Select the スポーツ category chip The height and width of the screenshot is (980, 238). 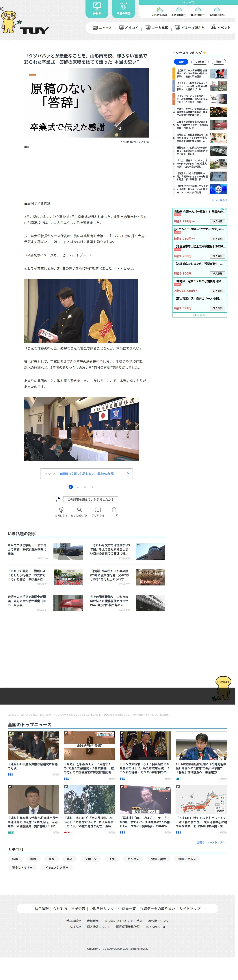(x=91, y=859)
